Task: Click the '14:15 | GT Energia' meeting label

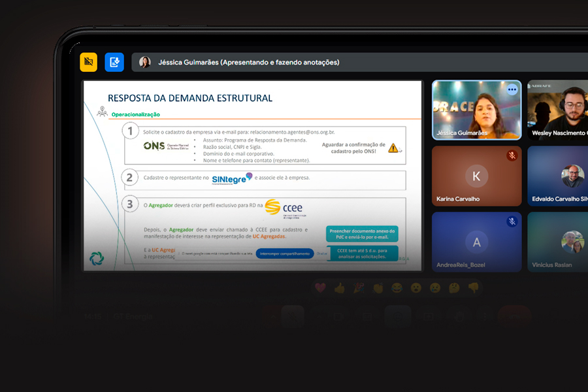Action: coord(118,317)
